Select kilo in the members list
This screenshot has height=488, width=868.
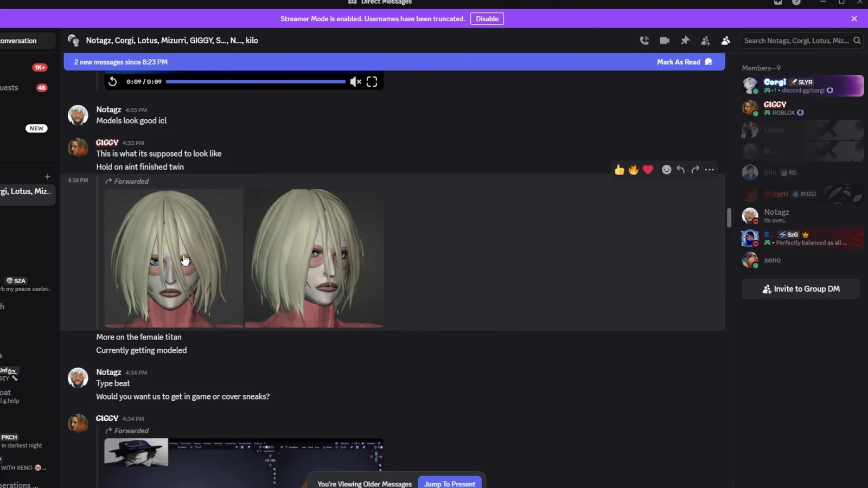pos(802,172)
